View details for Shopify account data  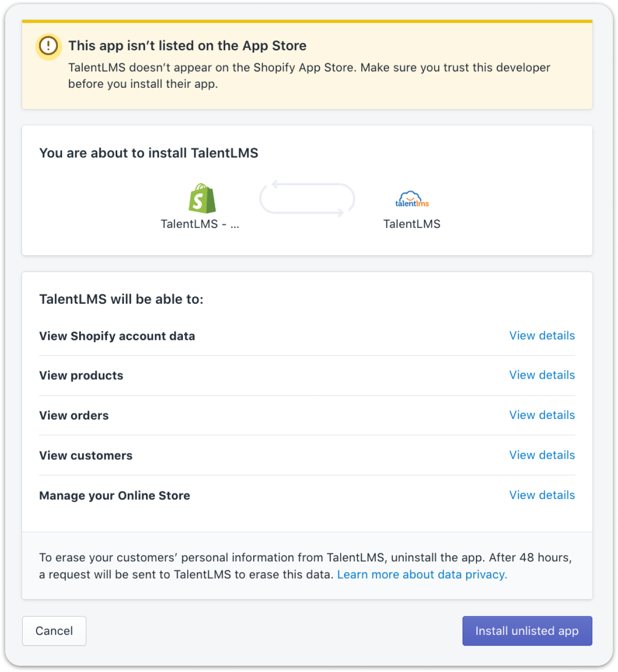click(542, 336)
